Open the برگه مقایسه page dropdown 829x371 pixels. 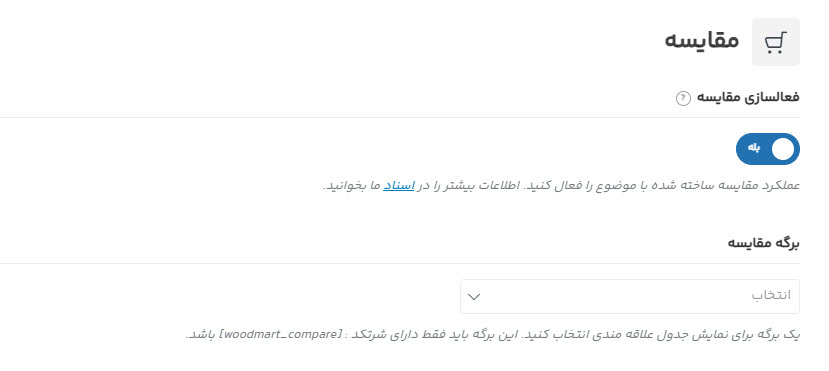coord(630,296)
